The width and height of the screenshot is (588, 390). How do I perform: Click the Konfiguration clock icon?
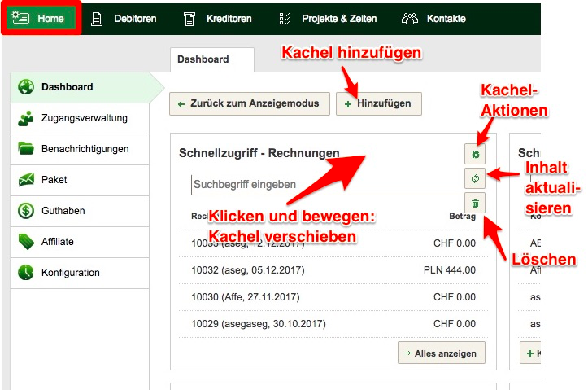26,273
